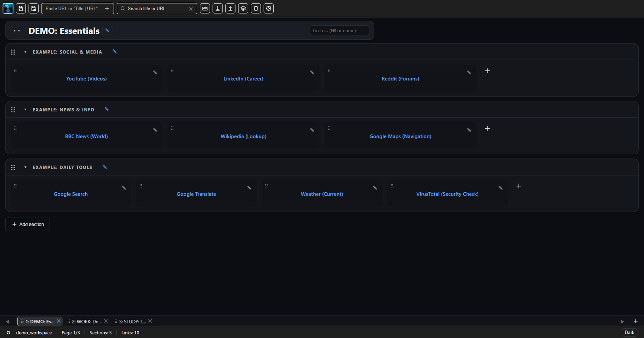Collapse the Daily Tools section

25,167
